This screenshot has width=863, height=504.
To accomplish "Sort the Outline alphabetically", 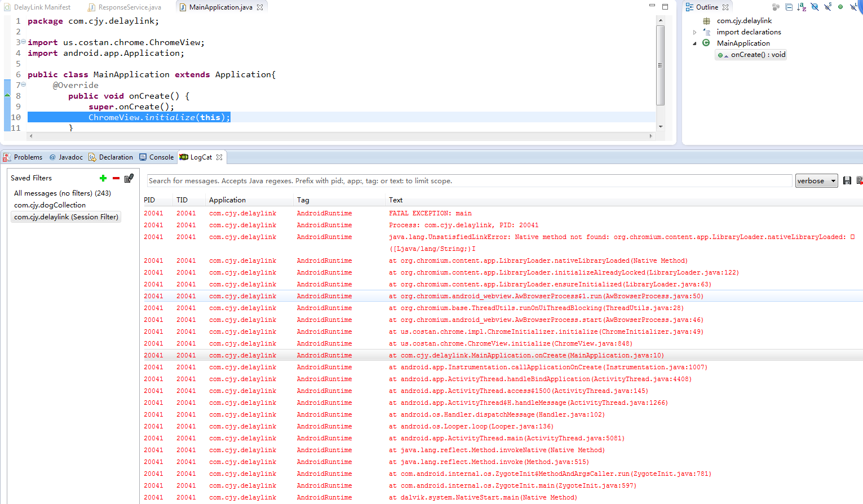I will pos(802,7).
